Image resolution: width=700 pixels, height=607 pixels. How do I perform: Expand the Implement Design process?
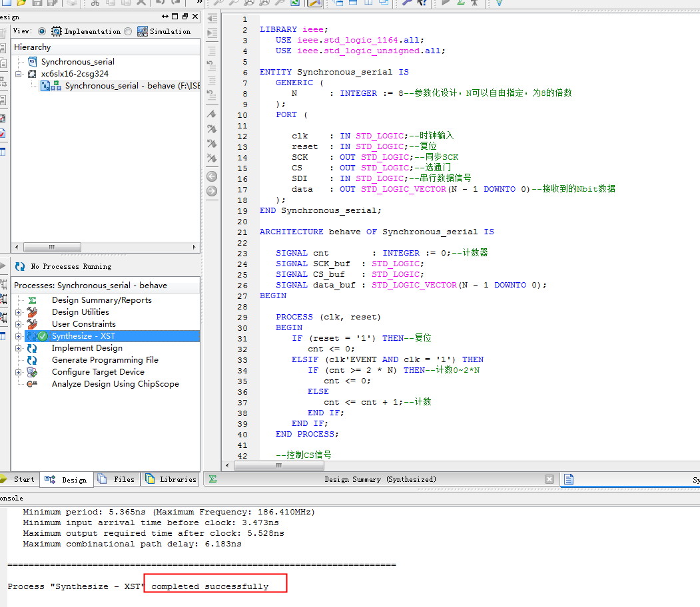point(18,348)
